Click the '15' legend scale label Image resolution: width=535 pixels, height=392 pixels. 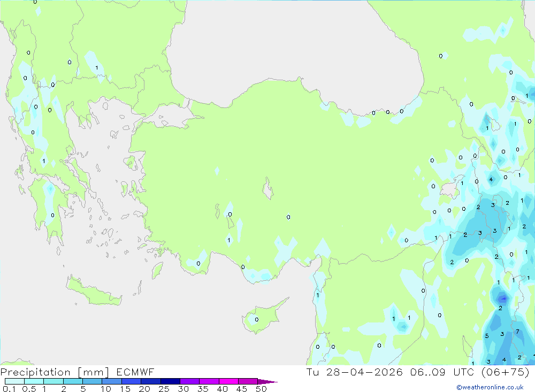pyautogui.click(x=125, y=389)
